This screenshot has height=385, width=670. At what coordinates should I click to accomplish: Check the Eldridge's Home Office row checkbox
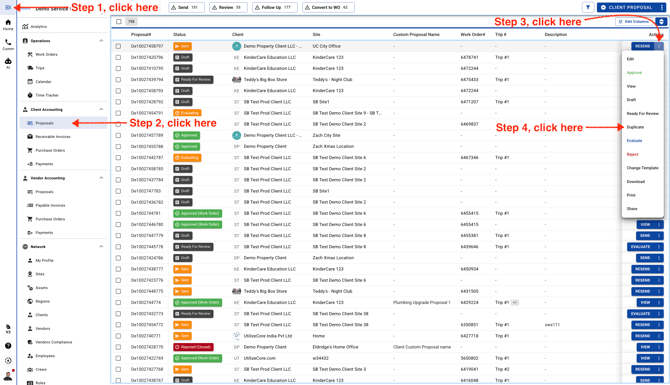coord(118,347)
